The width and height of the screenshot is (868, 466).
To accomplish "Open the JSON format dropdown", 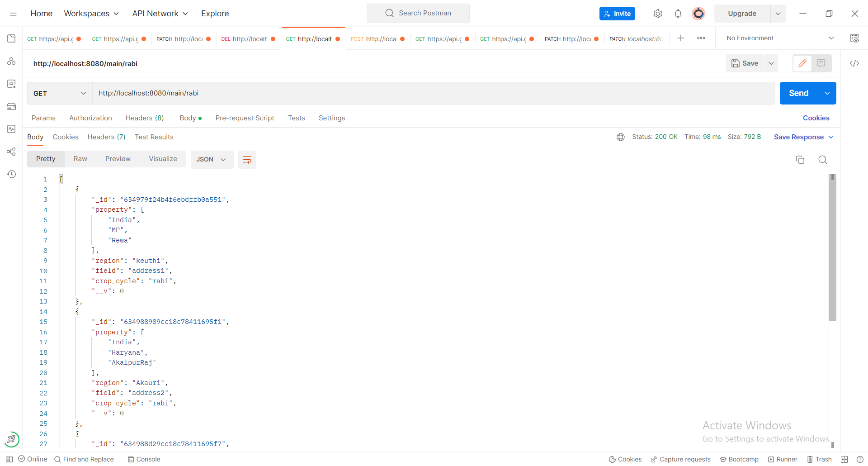I will 212,159.
